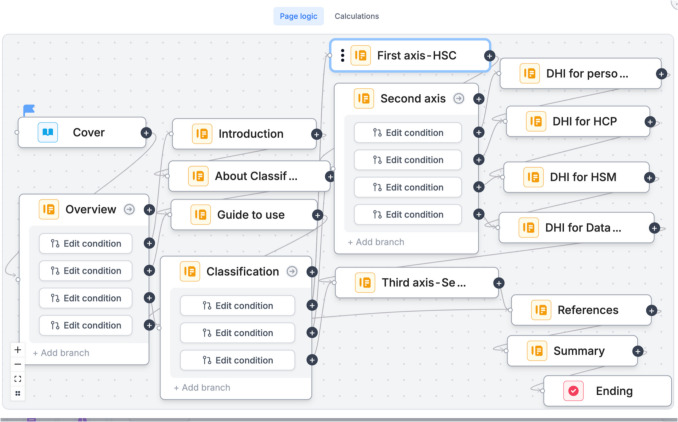Click the fit-to-screen icon

pos(18,379)
